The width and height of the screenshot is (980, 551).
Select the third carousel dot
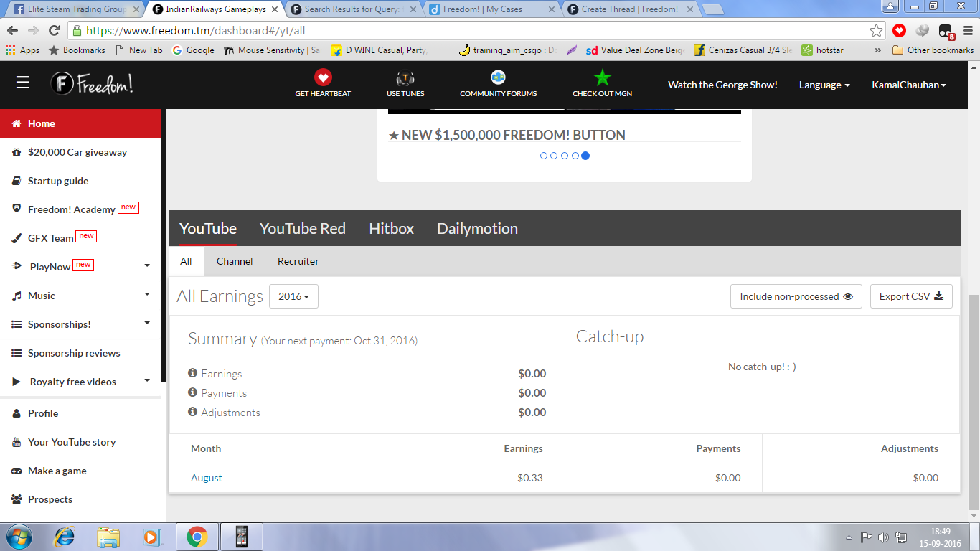click(565, 156)
